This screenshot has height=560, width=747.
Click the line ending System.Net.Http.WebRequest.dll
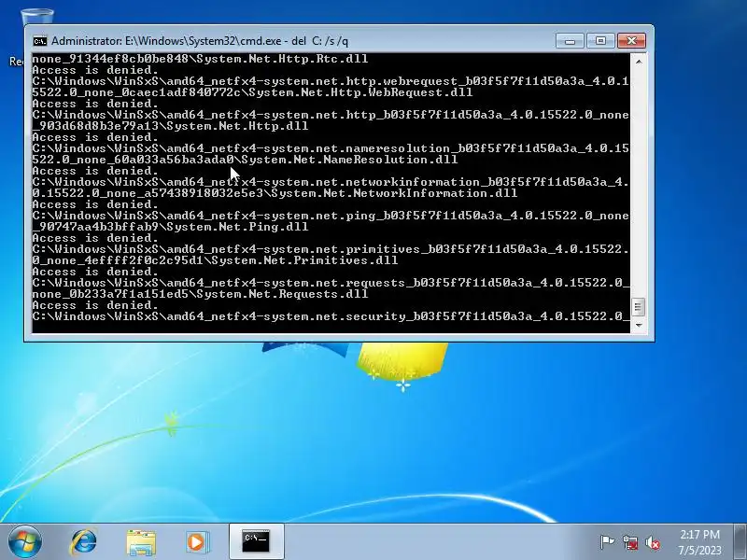pos(252,92)
